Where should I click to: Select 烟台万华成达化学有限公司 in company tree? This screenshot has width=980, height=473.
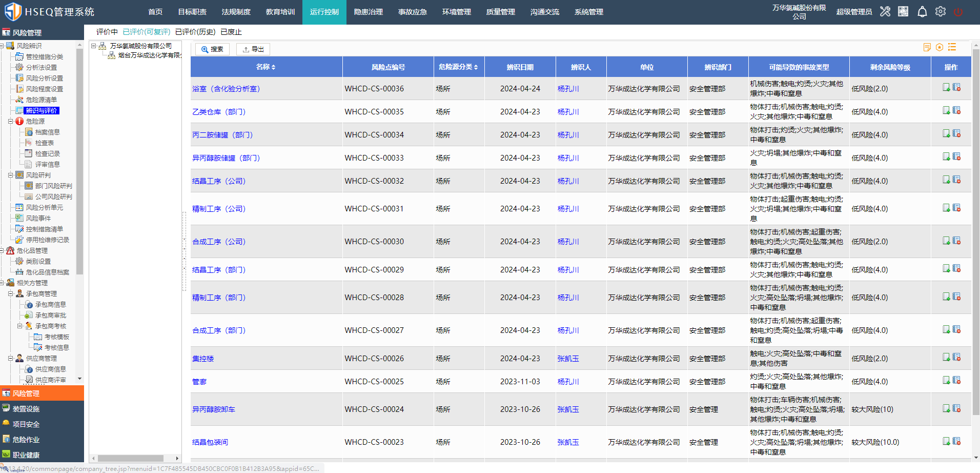pos(149,55)
